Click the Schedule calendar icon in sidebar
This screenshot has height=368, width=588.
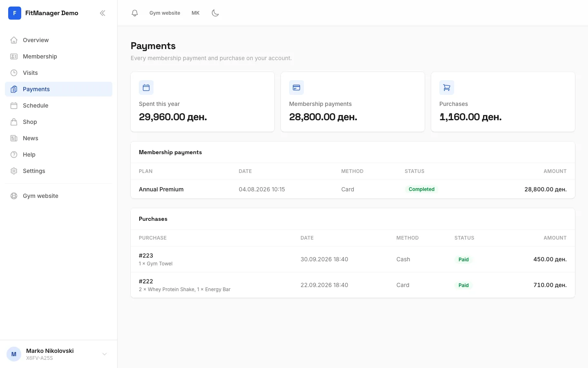(x=14, y=105)
